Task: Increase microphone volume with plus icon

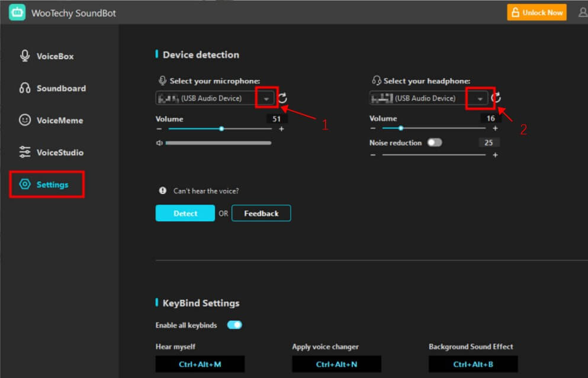Action: coord(281,129)
